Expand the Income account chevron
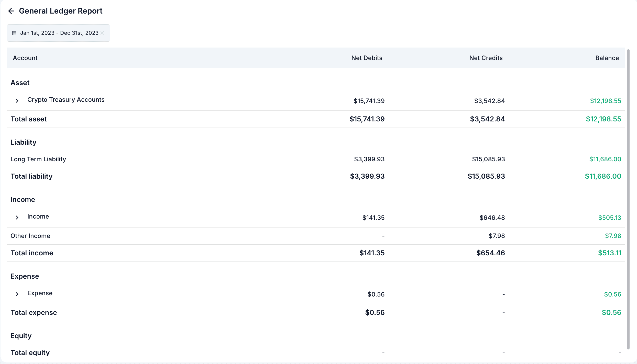This screenshot has width=637, height=364. point(17,218)
